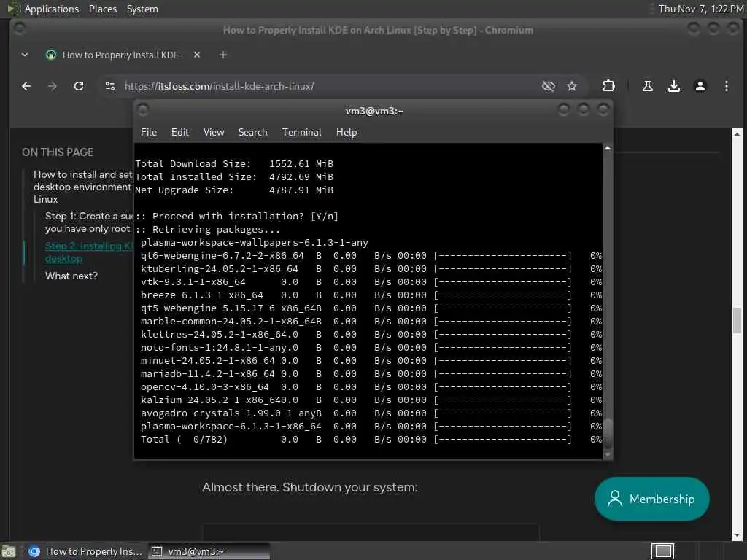Jump to What next? section
747x560 pixels.
(x=71, y=276)
